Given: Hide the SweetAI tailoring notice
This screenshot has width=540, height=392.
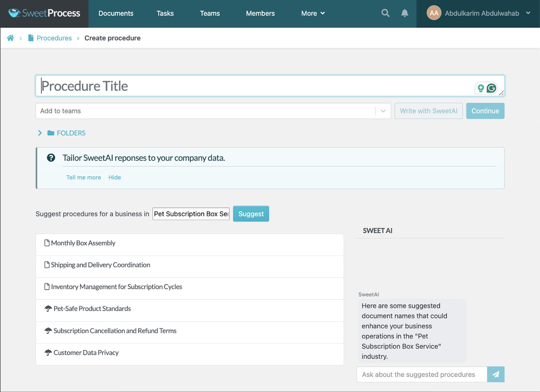Looking at the screenshot, I should [115, 177].
